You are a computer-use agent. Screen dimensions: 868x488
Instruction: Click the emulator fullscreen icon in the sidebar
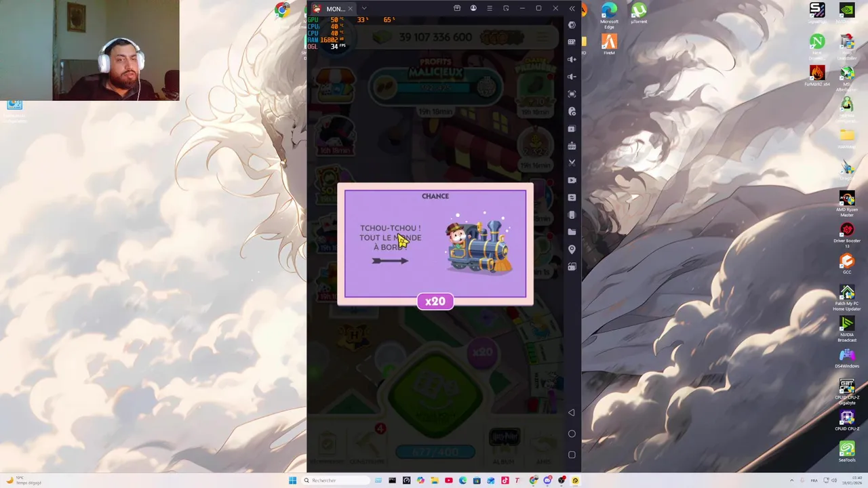coord(572,94)
